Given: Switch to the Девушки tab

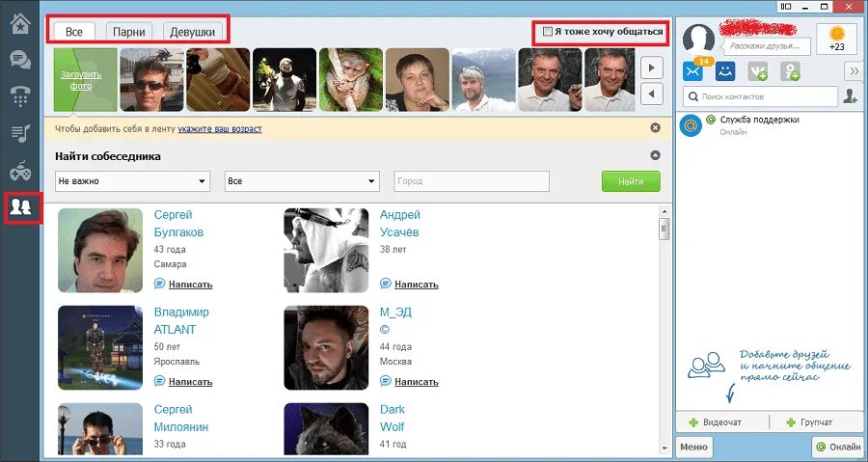Looking at the screenshot, I should coord(192,32).
